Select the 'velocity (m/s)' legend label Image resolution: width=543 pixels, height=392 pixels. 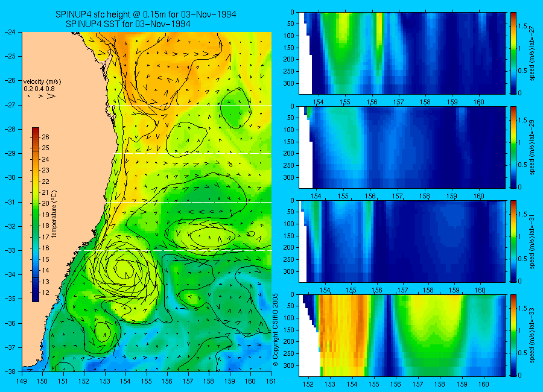point(42,82)
